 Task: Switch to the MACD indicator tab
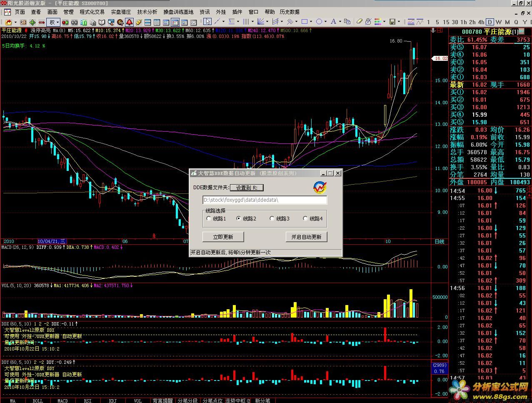[62, 400]
